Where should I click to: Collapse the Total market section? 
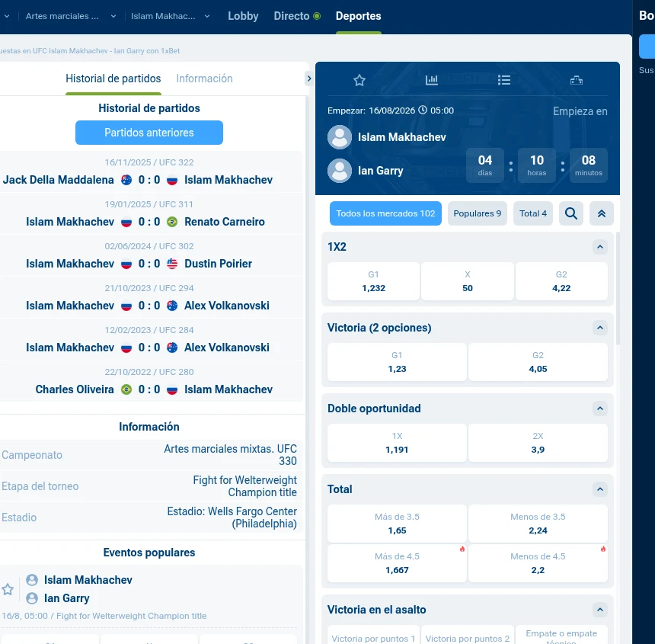600,489
